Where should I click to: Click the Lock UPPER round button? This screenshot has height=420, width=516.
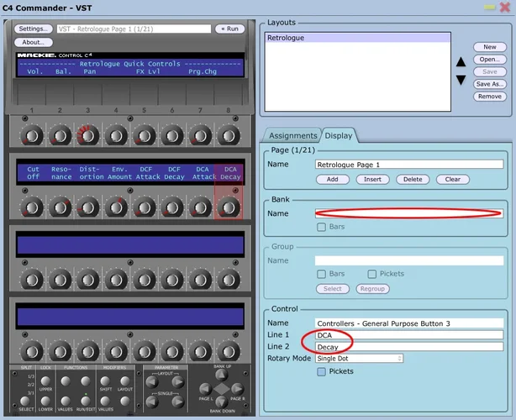point(45,381)
